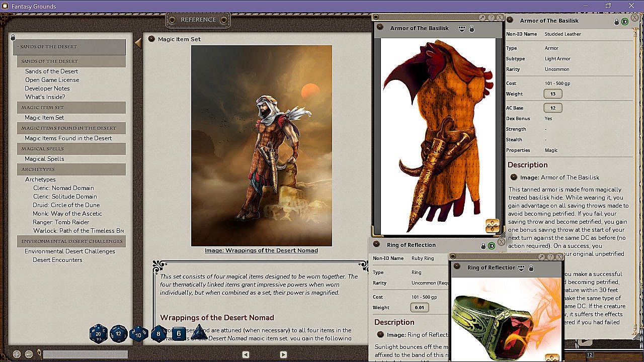Screen dimensions: 644x362
Task: Click the Reference tab label
Action: [198, 20]
